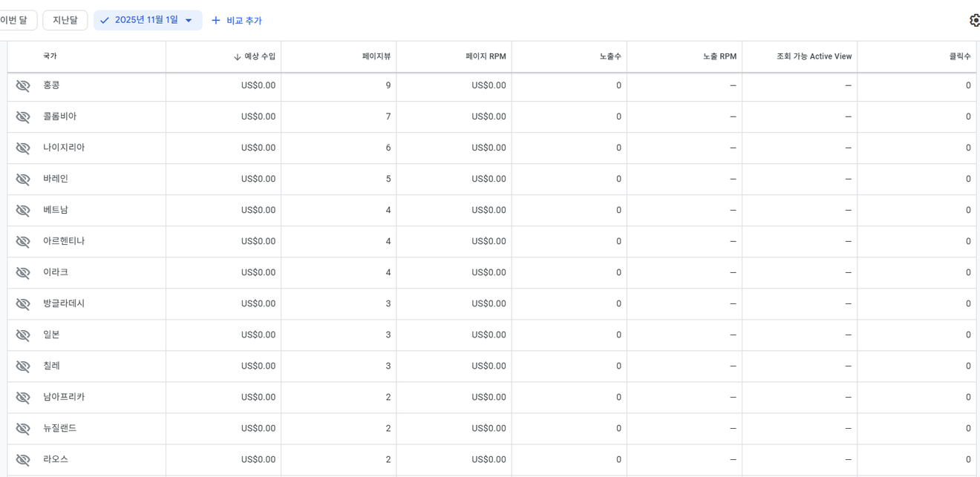Click the 아르헨티나 country cell
This screenshot has height=477, width=980.
click(x=64, y=241)
